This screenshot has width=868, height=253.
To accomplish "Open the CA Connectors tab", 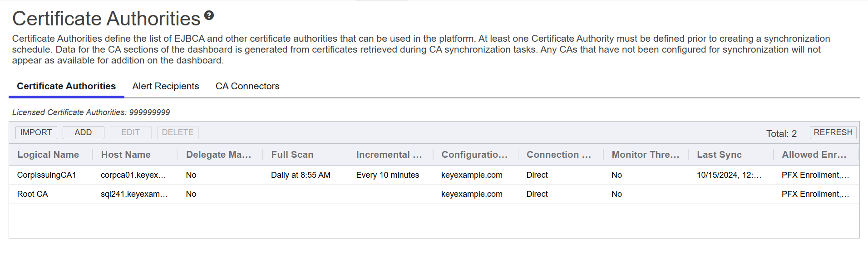I will tap(247, 86).
